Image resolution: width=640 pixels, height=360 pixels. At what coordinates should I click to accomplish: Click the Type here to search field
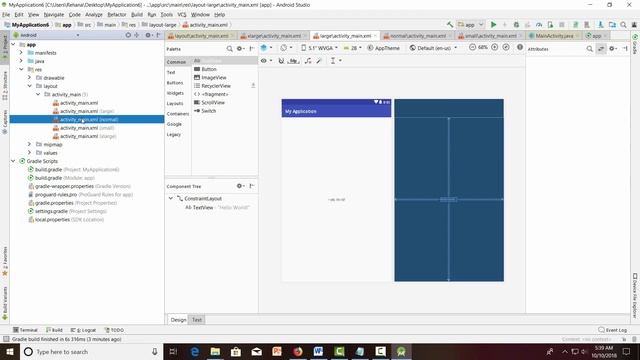91,351
